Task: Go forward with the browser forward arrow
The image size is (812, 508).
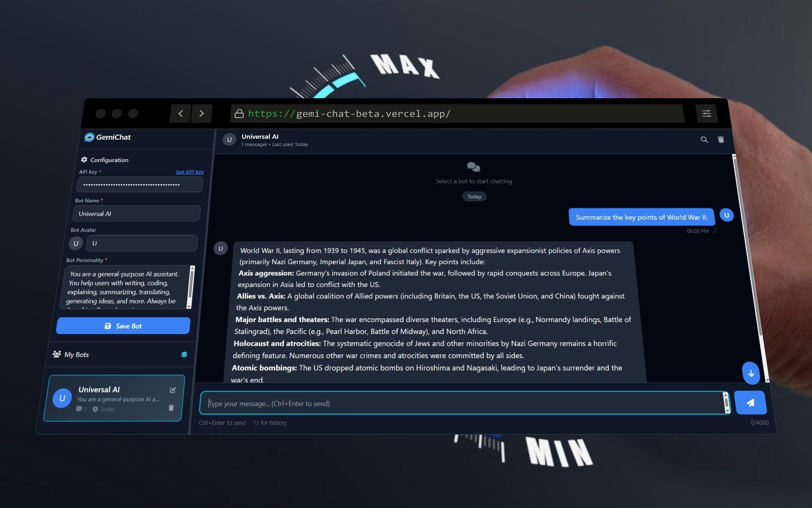Action: [201, 113]
